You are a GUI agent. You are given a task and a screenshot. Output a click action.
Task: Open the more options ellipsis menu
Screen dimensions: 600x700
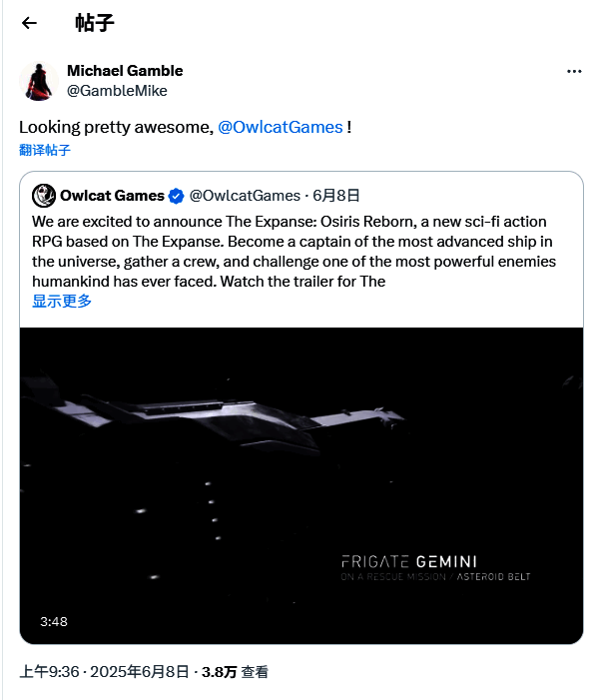pos(573,72)
